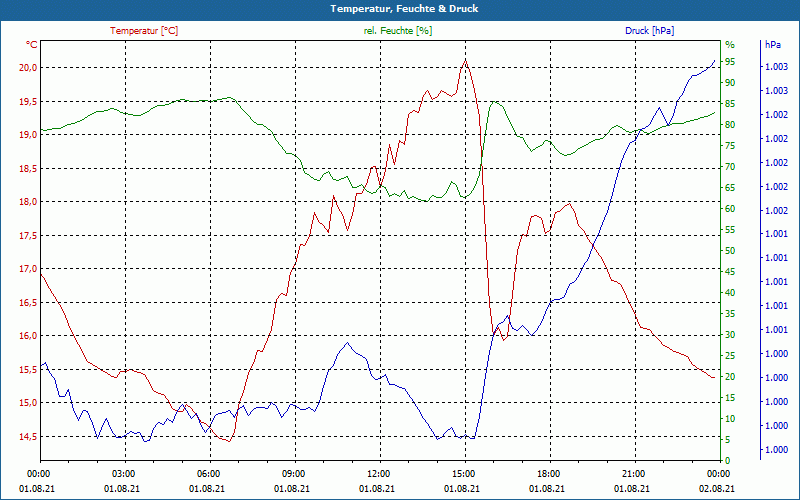Click the °C unit label above temperature axis
This screenshot has width=800, height=500.
pos(32,45)
